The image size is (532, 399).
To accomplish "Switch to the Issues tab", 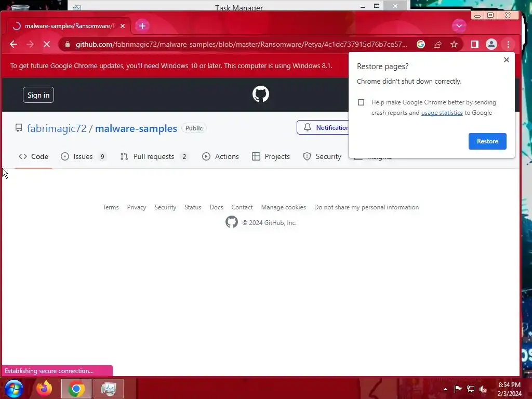I will (84, 156).
